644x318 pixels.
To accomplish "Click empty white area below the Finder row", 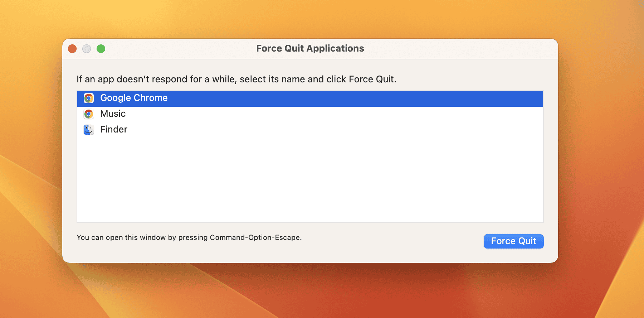I will pyautogui.click(x=310, y=179).
